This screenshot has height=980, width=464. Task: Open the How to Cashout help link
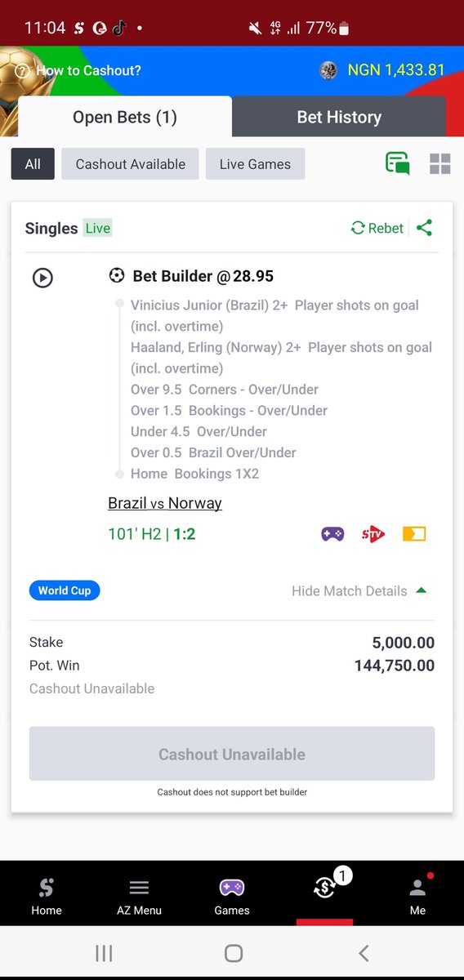tap(78, 71)
